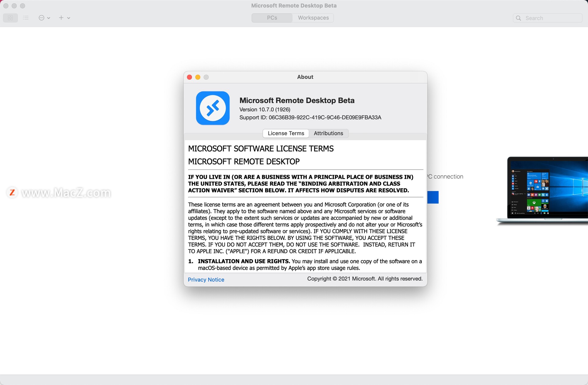The image size is (588, 385).
Task: Click the About dialog title bar text
Action: pos(305,77)
